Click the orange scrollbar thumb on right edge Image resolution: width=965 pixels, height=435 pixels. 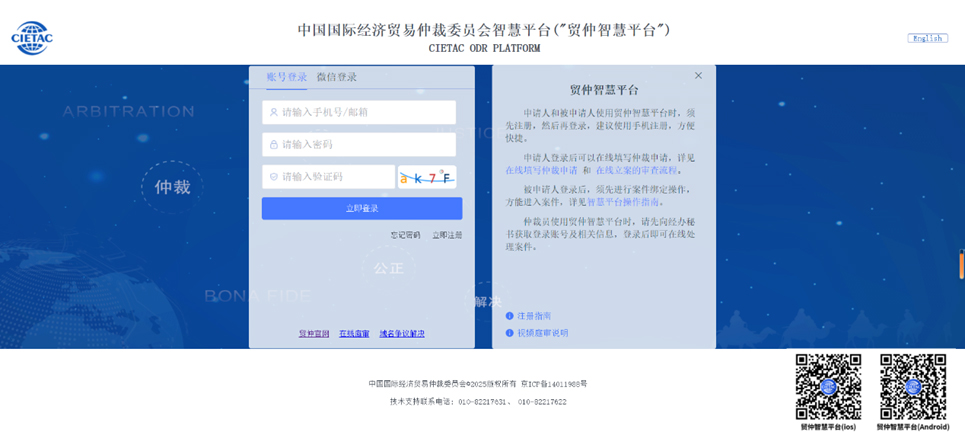click(961, 265)
